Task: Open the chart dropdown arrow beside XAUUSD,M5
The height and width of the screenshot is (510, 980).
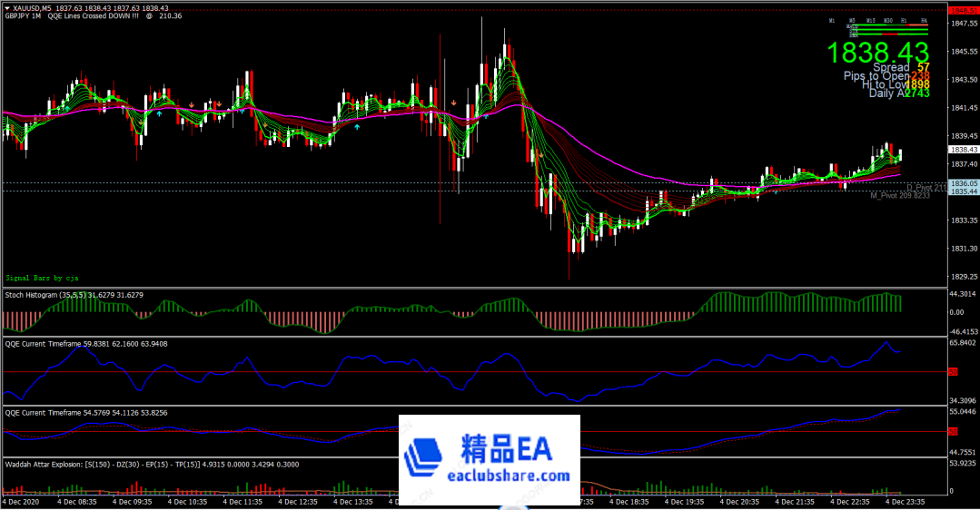Action: [x=7, y=8]
